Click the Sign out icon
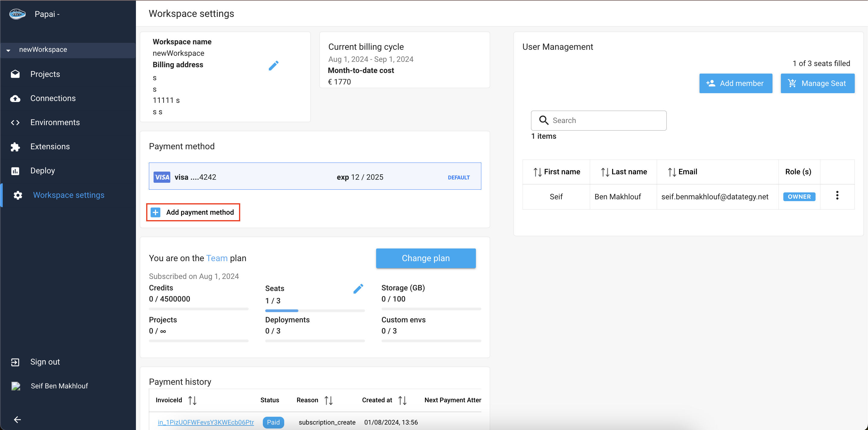The width and height of the screenshot is (868, 430). tap(15, 362)
